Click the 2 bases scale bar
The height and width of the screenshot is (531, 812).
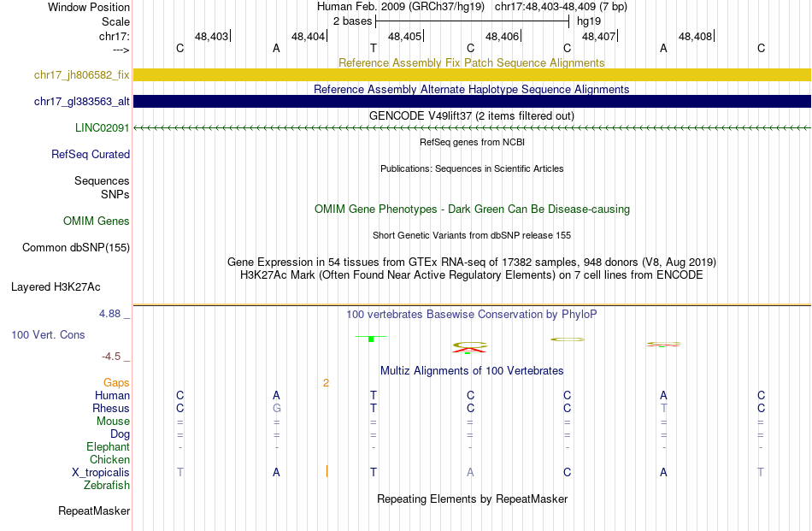tap(473, 21)
